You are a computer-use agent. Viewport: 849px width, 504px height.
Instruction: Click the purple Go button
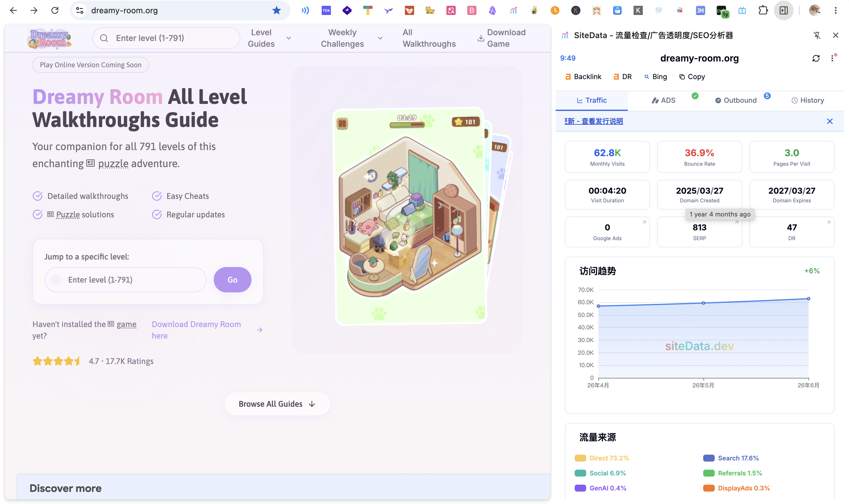tap(232, 279)
